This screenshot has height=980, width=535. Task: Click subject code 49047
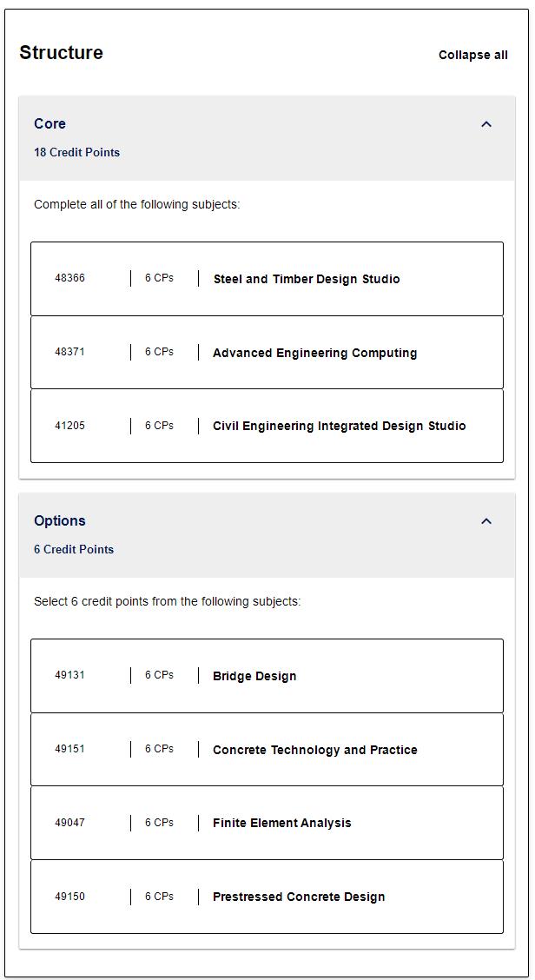[x=69, y=823]
